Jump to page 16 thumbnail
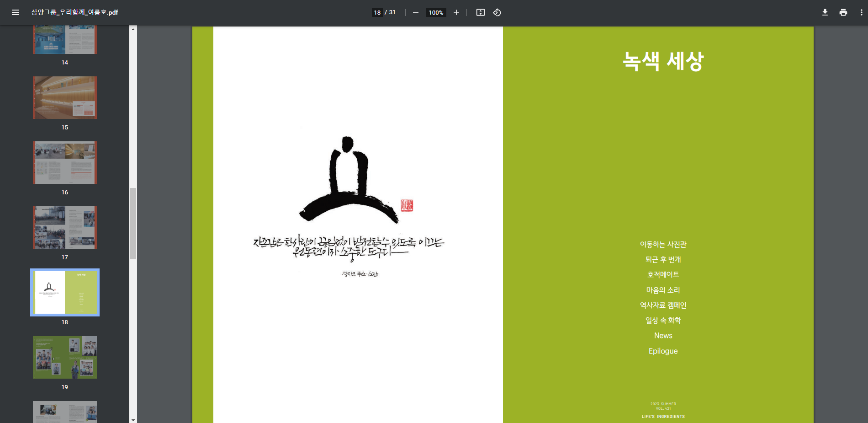 point(65,162)
